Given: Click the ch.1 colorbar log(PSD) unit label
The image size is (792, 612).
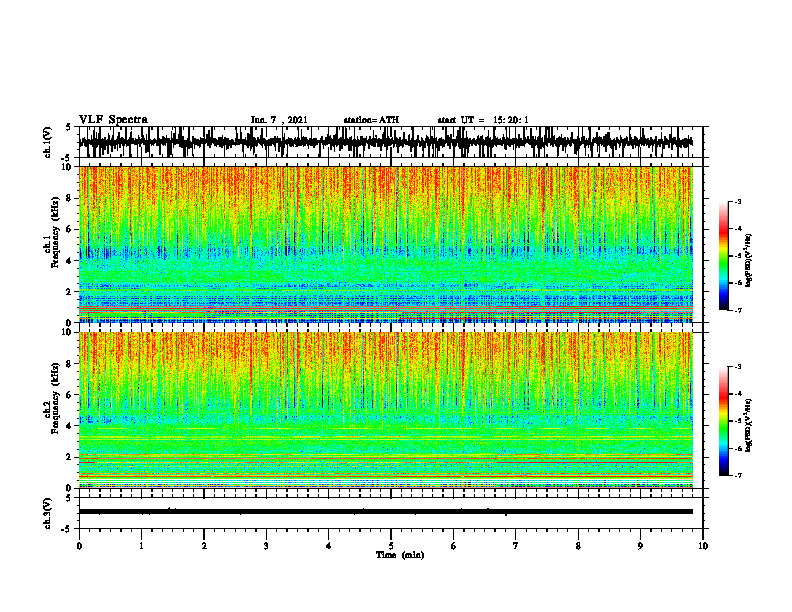Looking at the screenshot, I should (748, 261).
